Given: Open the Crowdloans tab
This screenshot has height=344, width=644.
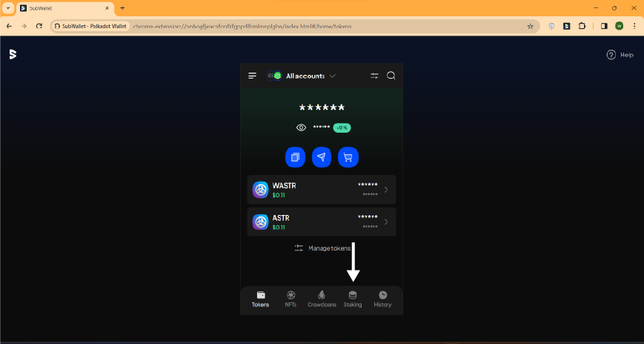Looking at the screenshot, I should [x=322, y=299].
